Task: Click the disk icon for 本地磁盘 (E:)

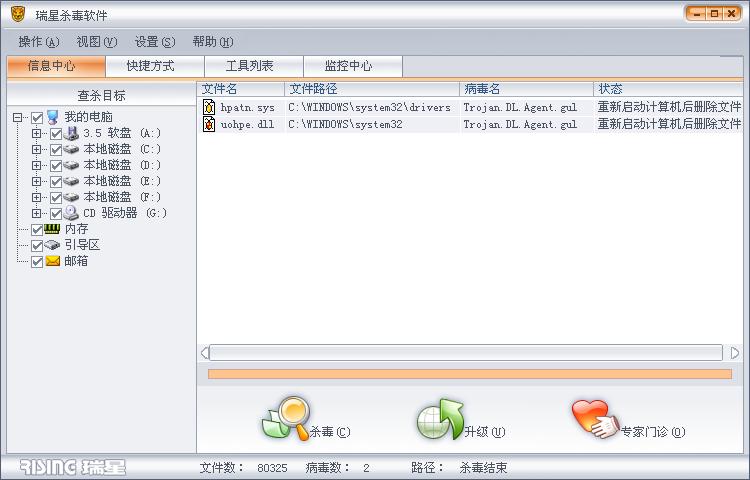Action: [71, 182]
